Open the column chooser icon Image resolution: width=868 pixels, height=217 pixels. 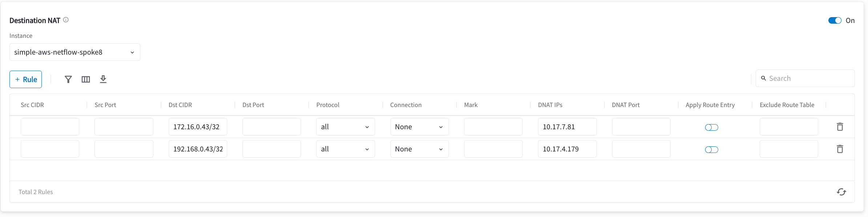pos(86,79)
